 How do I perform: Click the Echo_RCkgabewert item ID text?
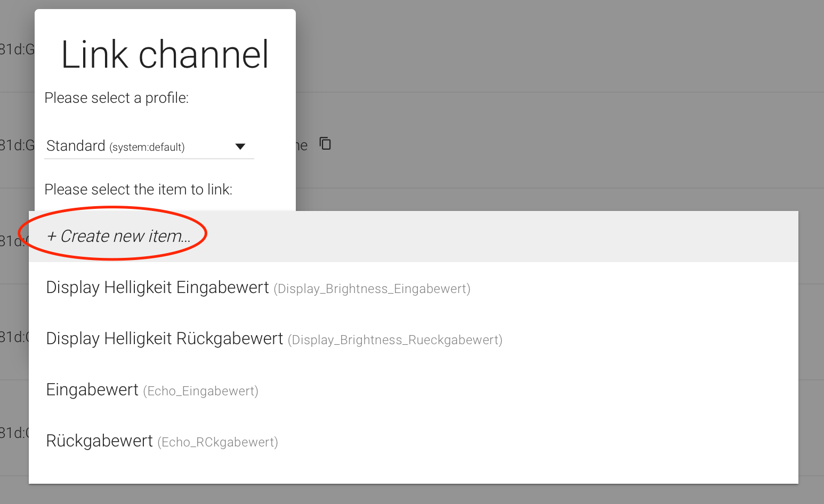[217, 442]
